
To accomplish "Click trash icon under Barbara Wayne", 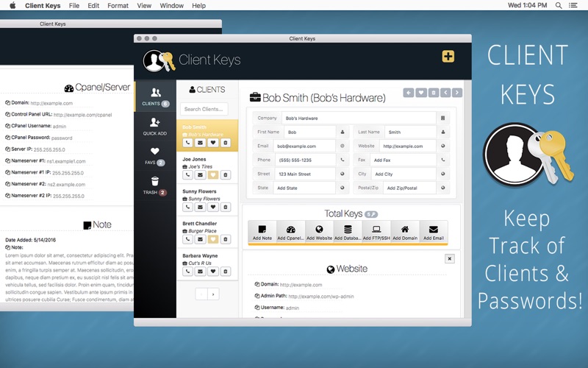I will (x=226, y=271).
